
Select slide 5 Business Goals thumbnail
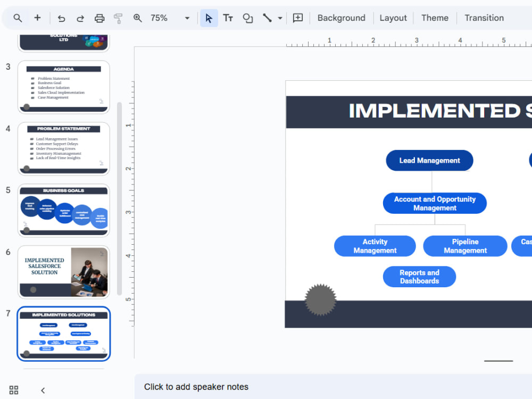(64, 210)
